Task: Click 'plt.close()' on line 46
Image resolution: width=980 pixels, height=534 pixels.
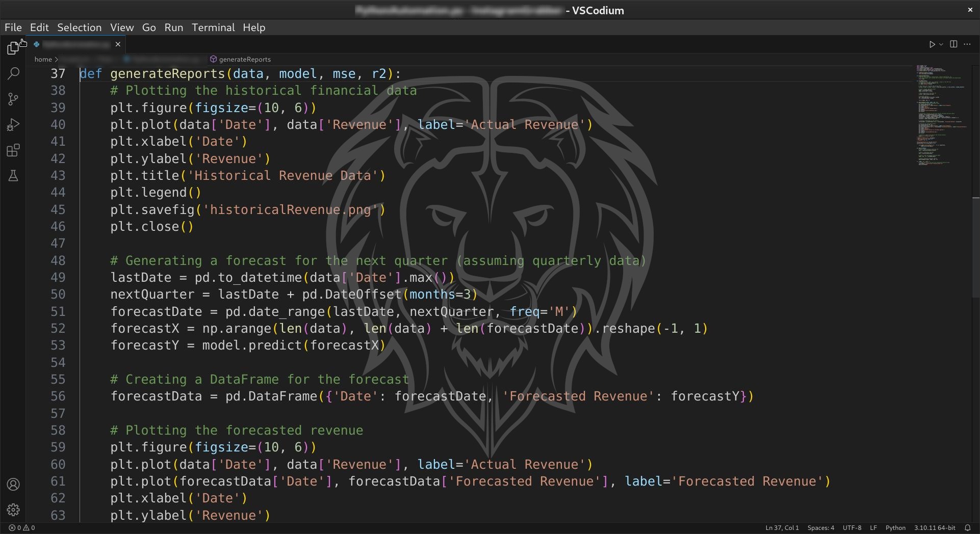Action: pyautogui.click(x=152, y=227)
